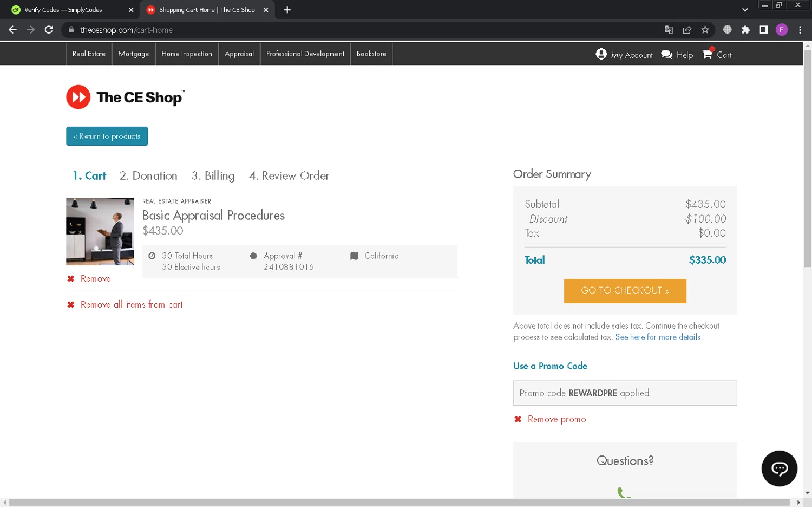Open the Help link
This screenshot has width=812, height=508.
click(685, 55)
